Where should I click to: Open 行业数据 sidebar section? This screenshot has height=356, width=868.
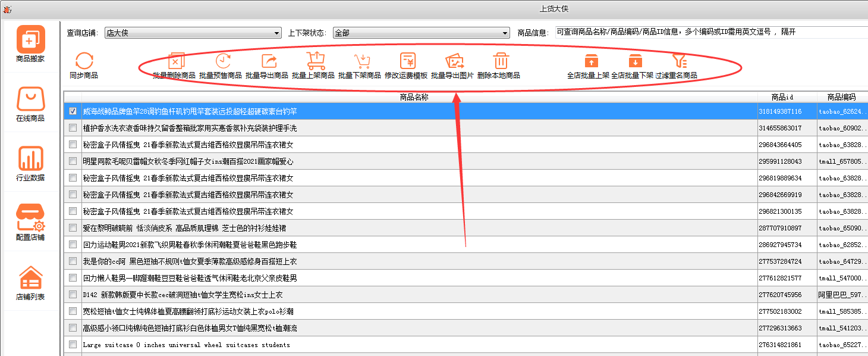[x=30, y=164]
